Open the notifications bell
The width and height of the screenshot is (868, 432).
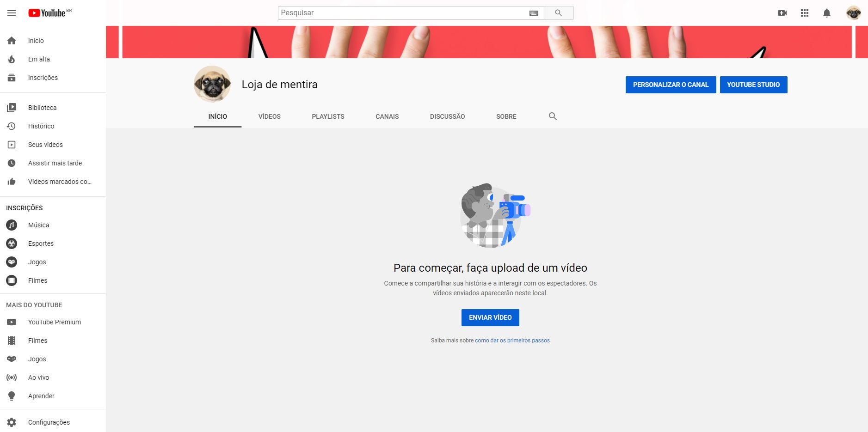[x=827, y=12]
